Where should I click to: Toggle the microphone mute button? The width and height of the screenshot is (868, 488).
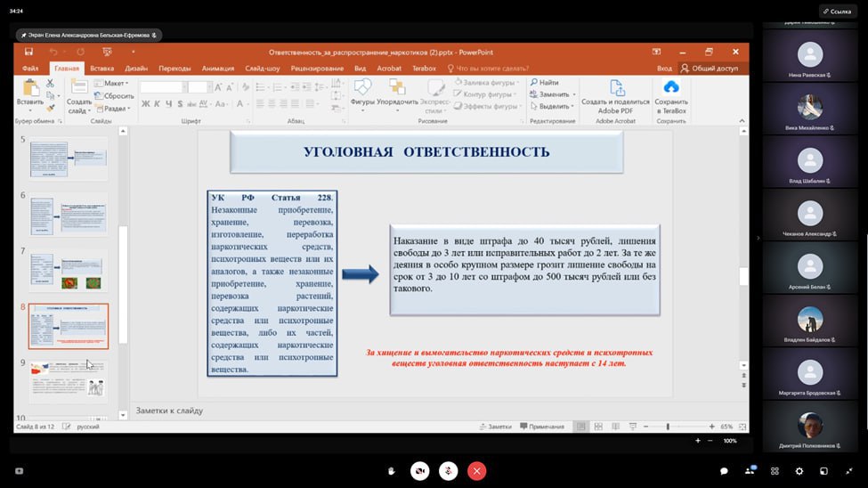pos(448,471)
